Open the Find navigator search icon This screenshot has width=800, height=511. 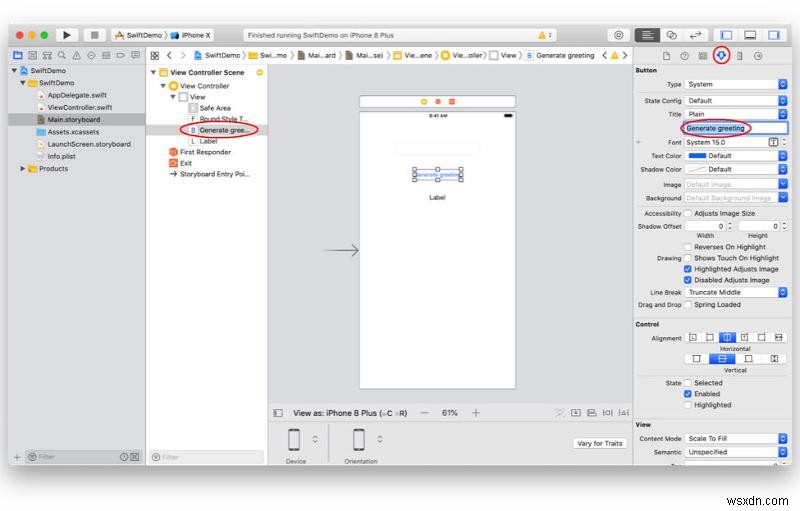pyautogui.click(x=62, y=55)
